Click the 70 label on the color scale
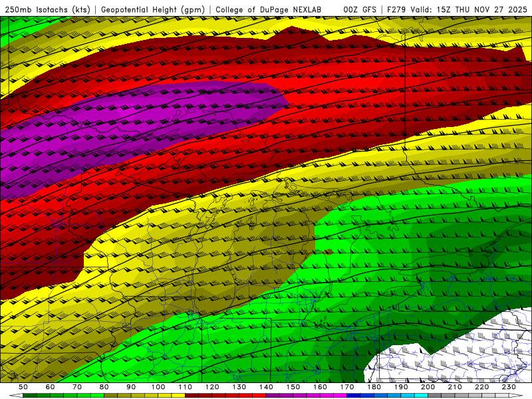Viewport: 532px width, 399px height. pos(77,387)
